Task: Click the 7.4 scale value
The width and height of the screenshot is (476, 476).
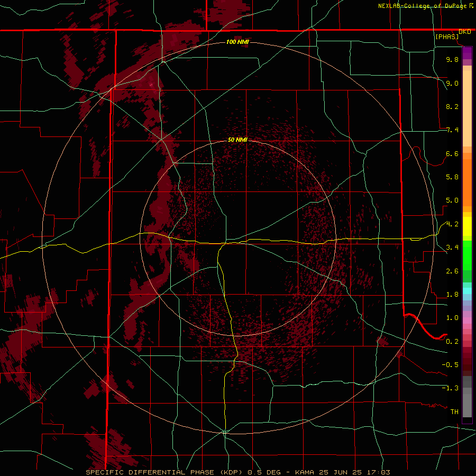Action: coord(452,130)
